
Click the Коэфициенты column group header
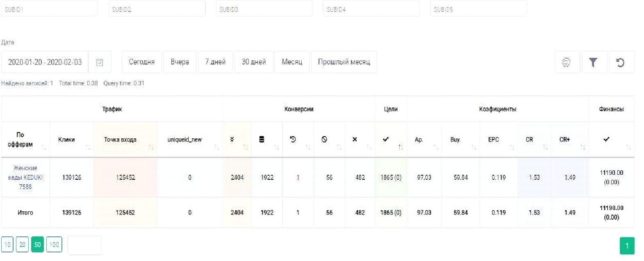[x=498, y=109]
